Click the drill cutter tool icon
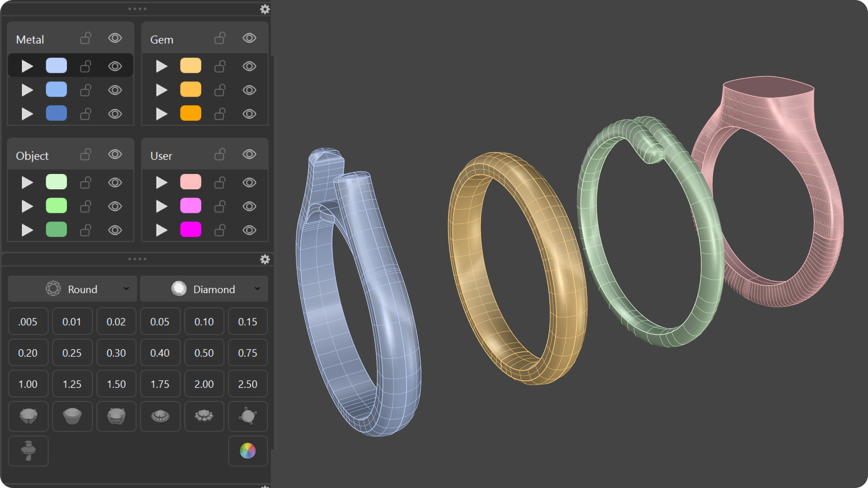The width and height of the screenshot is (868, 488). pos(28,451)
